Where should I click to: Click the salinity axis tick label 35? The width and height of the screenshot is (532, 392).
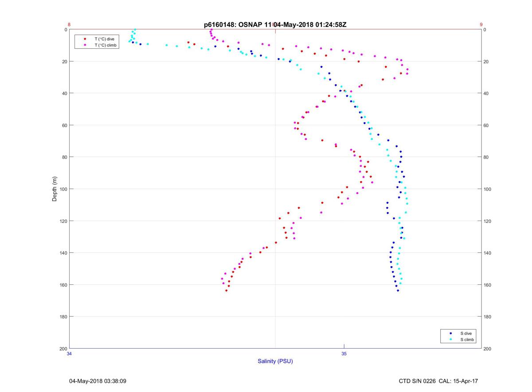[344, 353]
